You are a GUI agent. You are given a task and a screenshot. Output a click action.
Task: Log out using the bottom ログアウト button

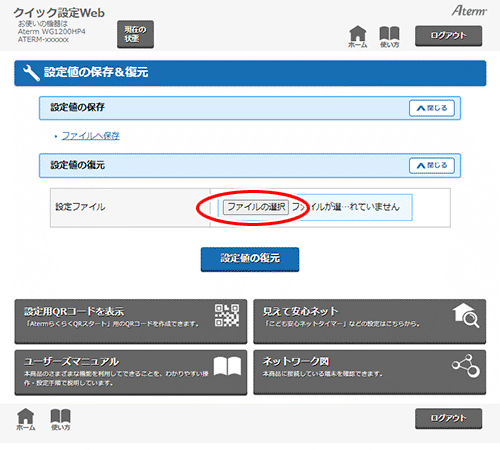[448, 418]
